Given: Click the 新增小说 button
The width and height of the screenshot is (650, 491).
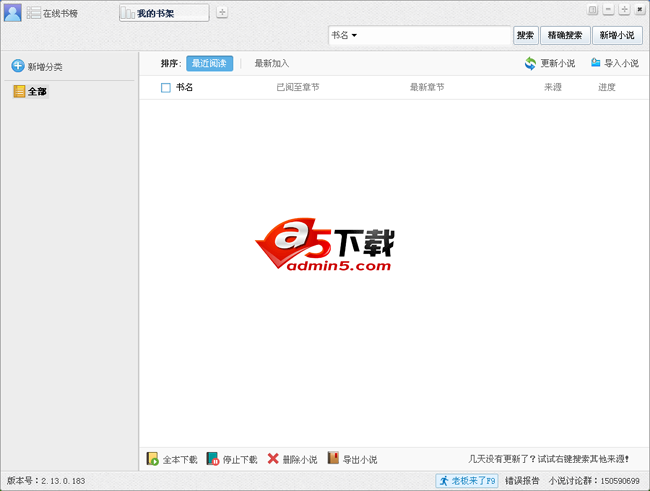Looking at the screenshot, I should (617, 35).
